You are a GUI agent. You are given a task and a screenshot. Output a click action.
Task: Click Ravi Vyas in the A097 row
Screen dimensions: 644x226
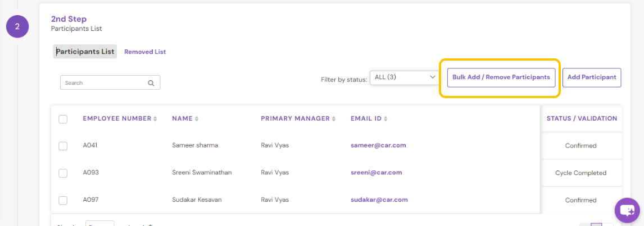pyautogui.click(x=275, y=200)
